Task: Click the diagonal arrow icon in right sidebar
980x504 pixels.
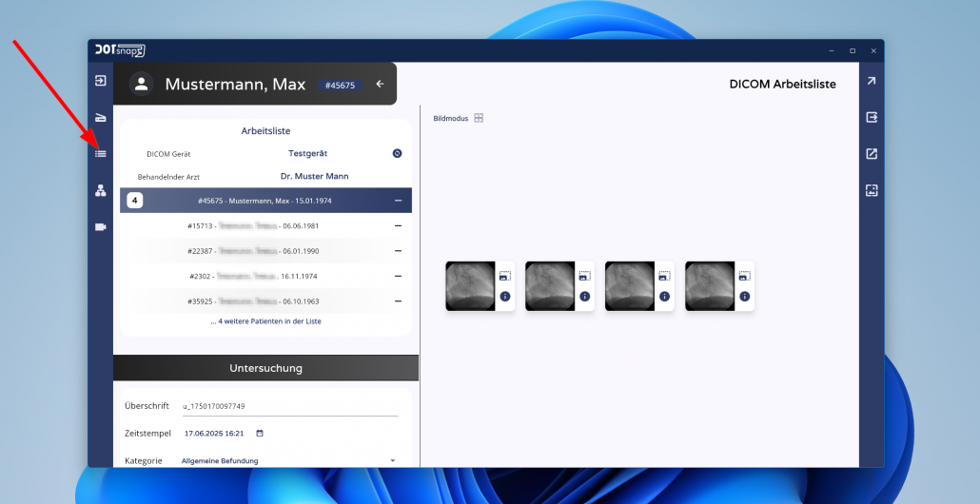Action: pyautogui.click(x=871, y=81)
